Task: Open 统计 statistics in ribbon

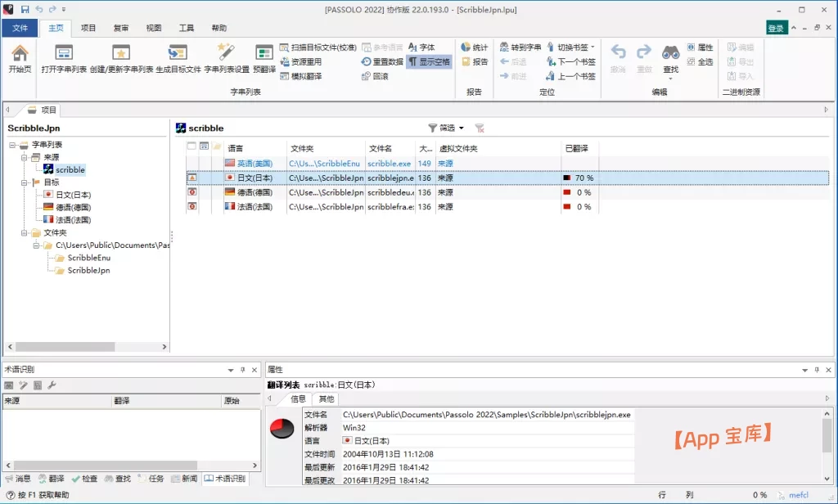Action: click(474, 47)
